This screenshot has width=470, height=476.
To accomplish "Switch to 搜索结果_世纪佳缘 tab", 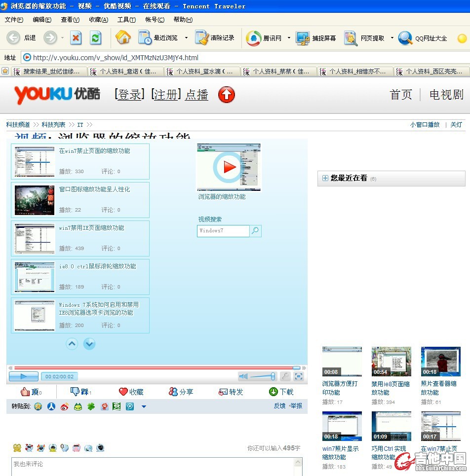I will pyautogui.click(x=49, y=72).
